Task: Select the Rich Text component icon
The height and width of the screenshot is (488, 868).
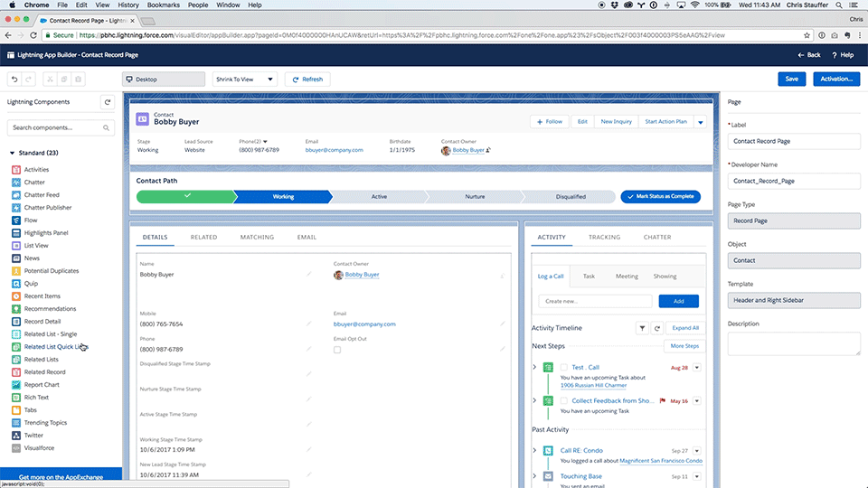Action: tap(16, 398)
